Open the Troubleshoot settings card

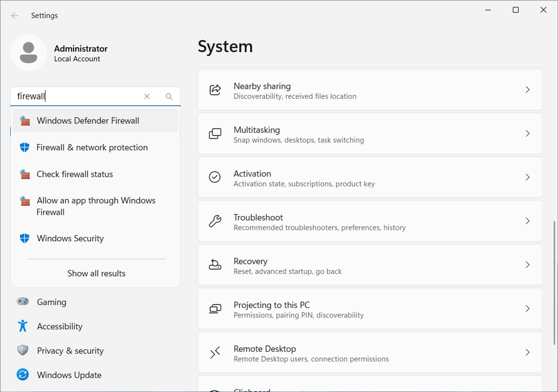pyautogui.click(x=370, y=221)
